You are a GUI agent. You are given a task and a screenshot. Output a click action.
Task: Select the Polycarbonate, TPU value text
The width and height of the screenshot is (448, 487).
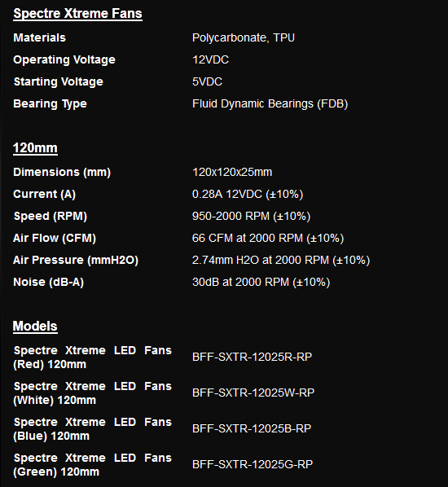click(244, 38)
